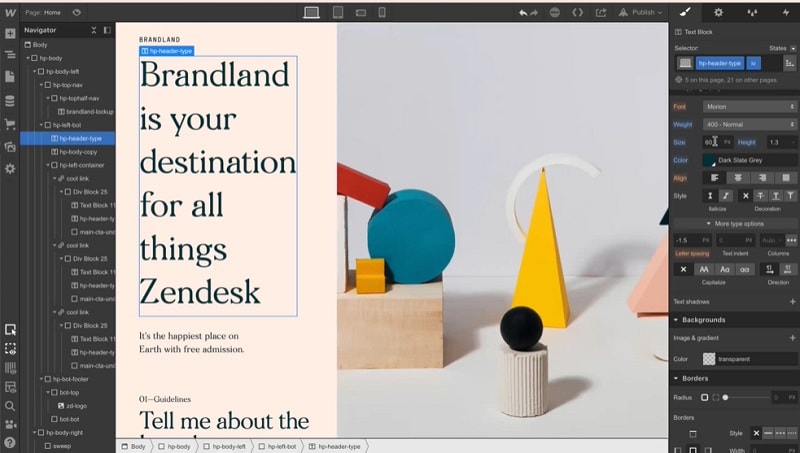The width and height of the screenshot is (800, 453).
Task: Click hp-left-bot breadcrumb
Action: click(278, 446)
